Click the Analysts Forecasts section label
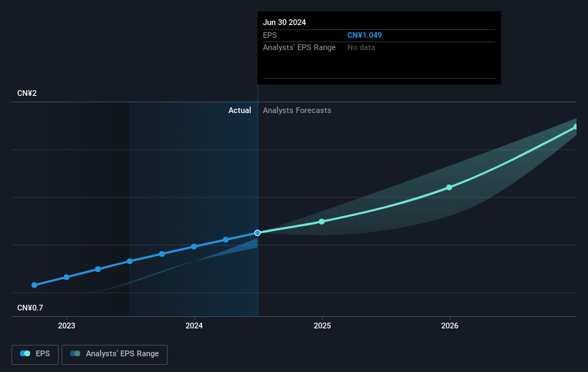 tap(297, 110)
